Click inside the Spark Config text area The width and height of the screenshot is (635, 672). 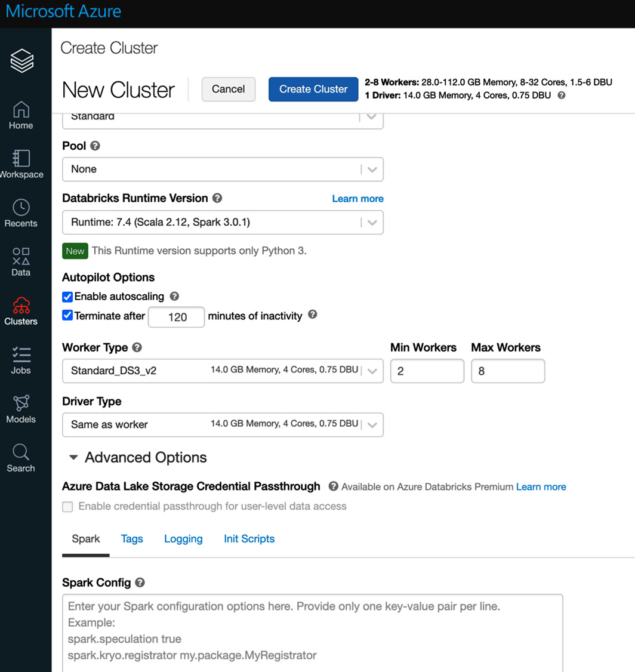tap(312, 633)
